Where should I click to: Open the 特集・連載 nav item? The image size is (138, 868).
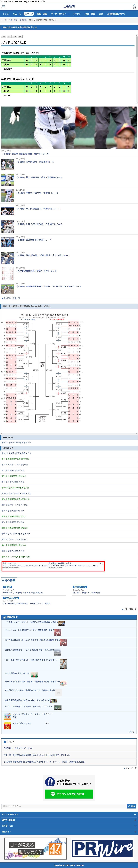pos(42,14)
